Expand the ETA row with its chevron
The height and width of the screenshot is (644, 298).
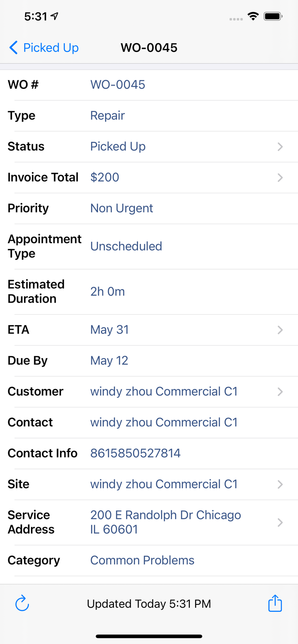coord(280,330)
